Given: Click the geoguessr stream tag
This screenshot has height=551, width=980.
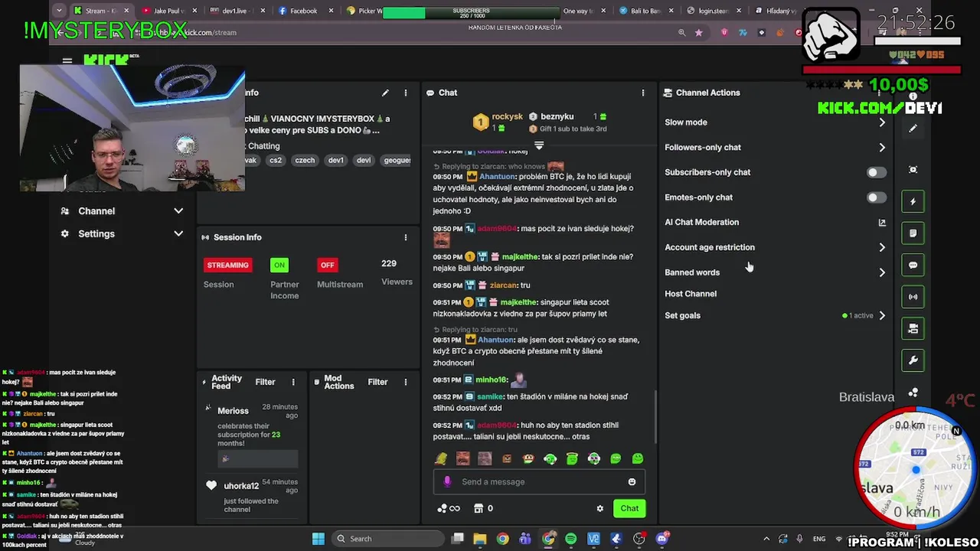Looking at the screenshot, I should 397,161.
